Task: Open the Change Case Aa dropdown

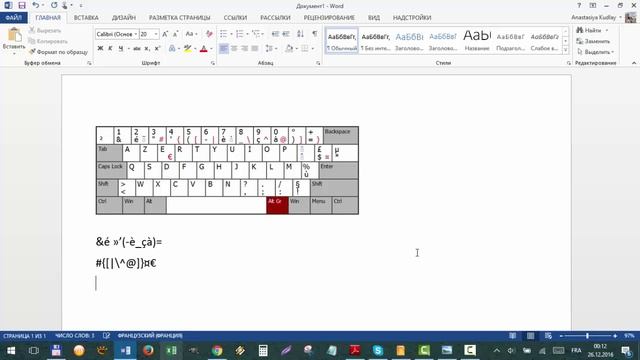Action: (x=191, y=34)
